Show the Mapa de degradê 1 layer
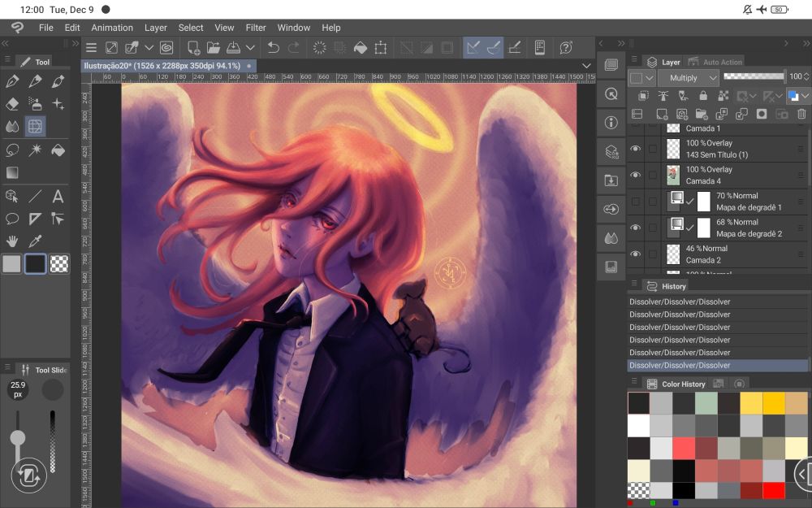 click(635, 202)
